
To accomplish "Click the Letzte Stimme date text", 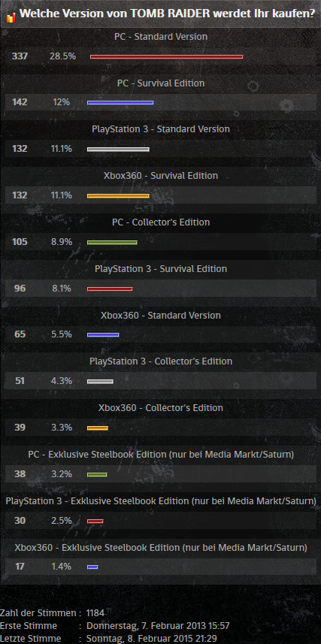I will point(152,639).
